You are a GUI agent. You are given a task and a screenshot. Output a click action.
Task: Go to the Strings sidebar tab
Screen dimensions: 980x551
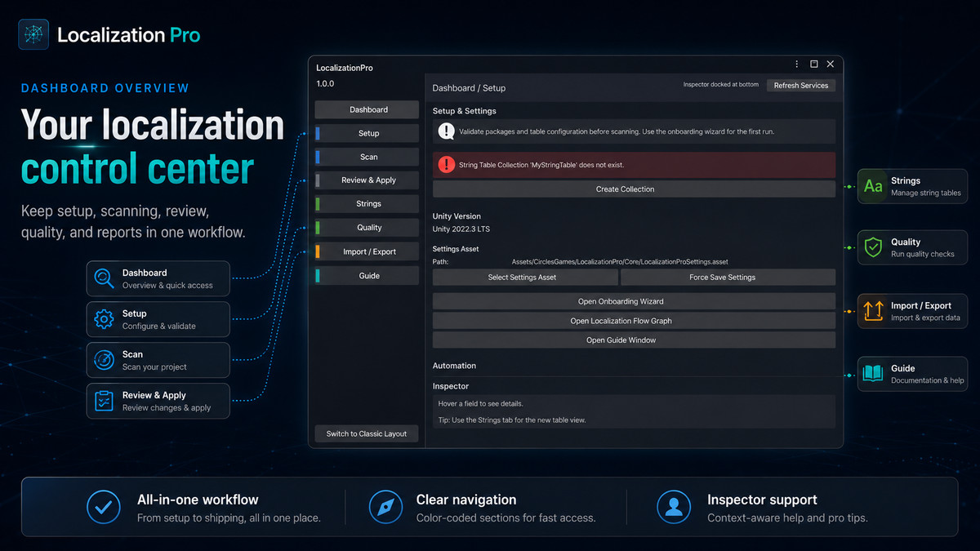coord(367,204)
